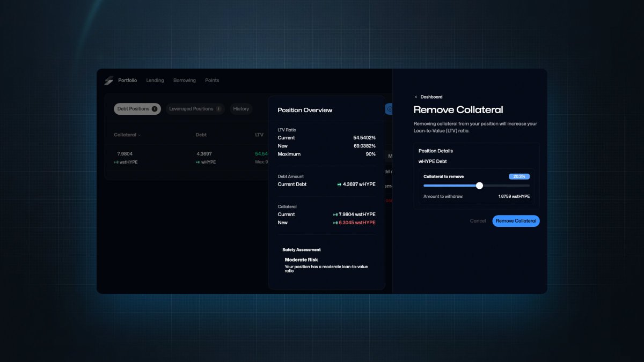Click the Debt Amount section label

[291, 176]
